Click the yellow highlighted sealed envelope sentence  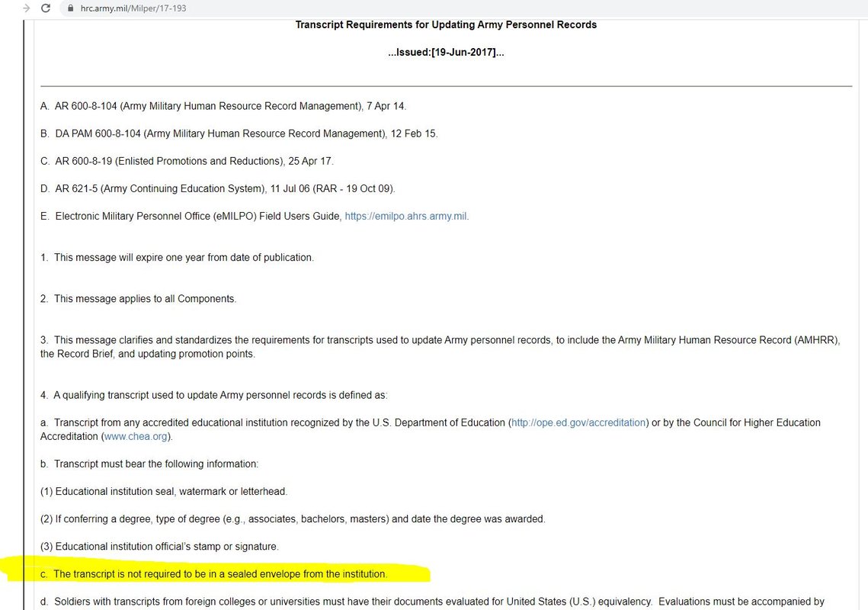[220, 573]
